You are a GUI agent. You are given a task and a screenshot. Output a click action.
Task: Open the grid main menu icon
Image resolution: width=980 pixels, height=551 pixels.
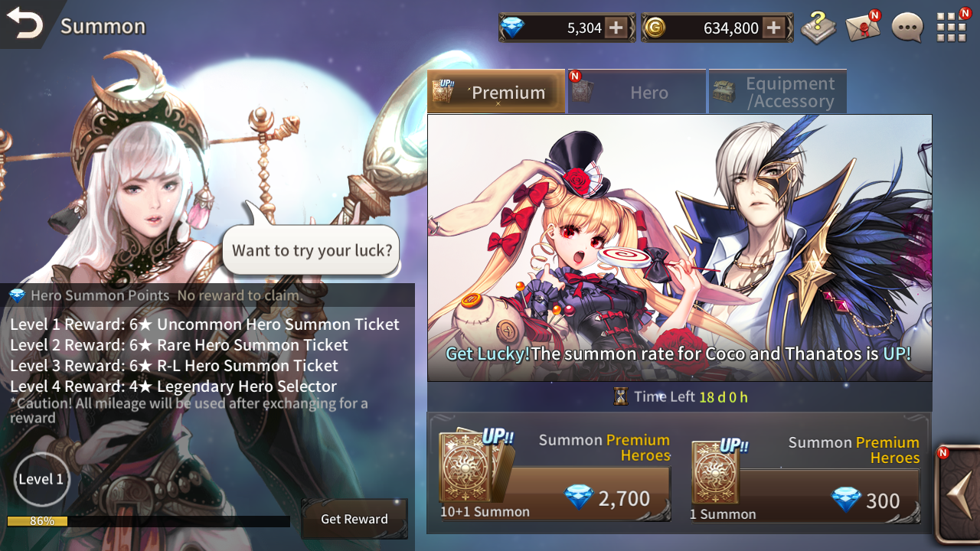[952, 28]
